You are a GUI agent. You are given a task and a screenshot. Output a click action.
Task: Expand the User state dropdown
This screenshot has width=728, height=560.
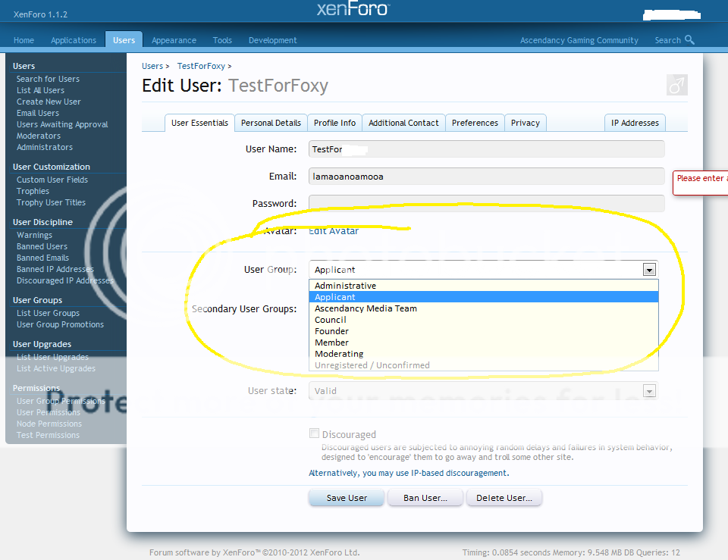648,391
